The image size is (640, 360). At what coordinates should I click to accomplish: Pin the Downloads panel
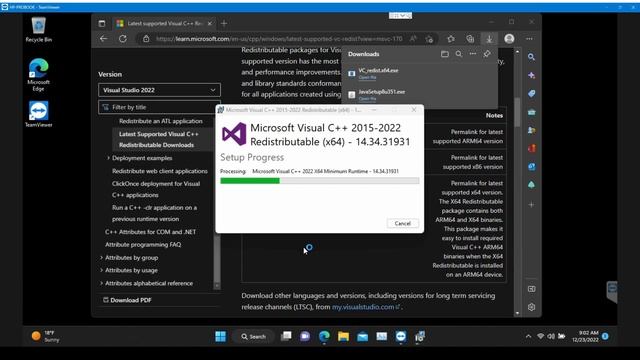point(487,54)
